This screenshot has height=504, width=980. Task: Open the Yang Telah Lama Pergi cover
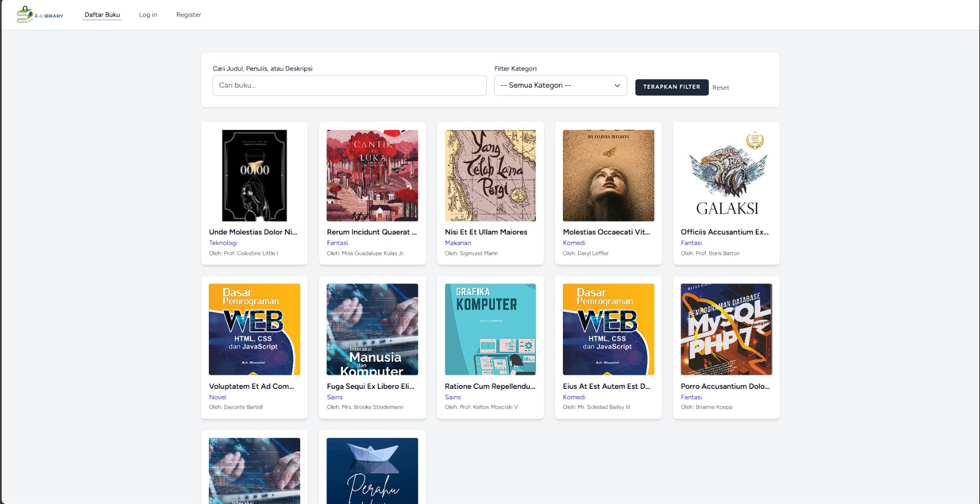pos(490,175)
